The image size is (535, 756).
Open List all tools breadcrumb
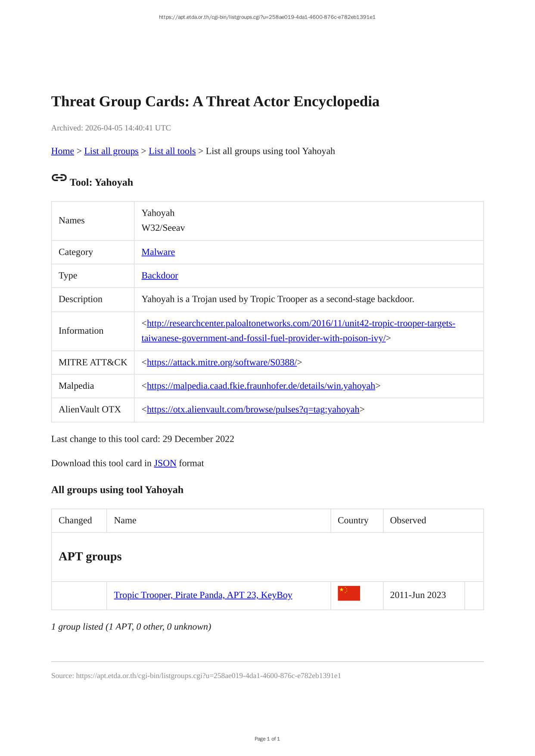pyautogui.click(x=172, y=151)
